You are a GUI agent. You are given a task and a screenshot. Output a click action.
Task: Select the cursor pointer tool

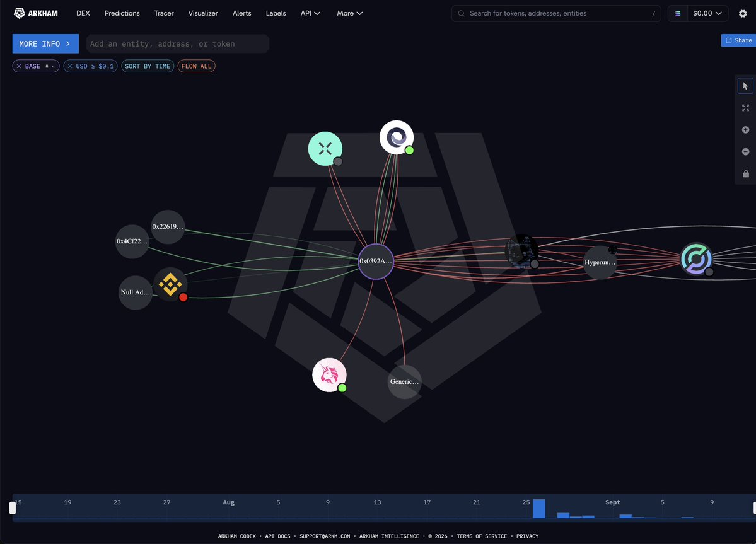click(x=745, y=86)
